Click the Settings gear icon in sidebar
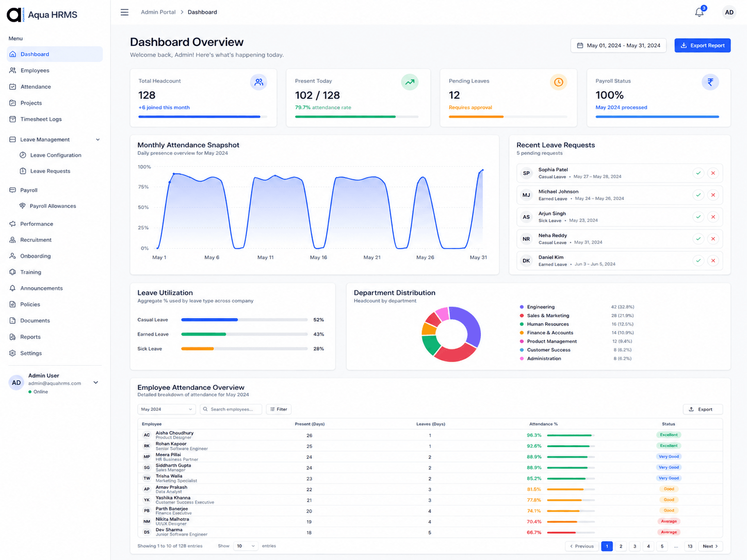This screenshot has height=560, width=747. click(13, 353)
